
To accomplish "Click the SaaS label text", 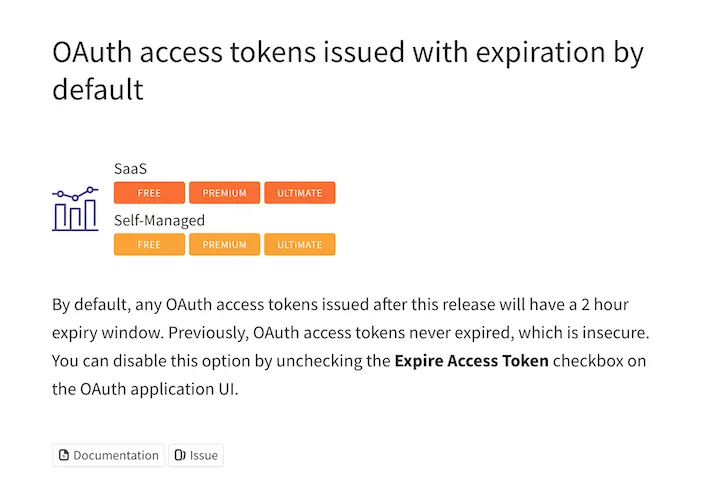I will click(130, 169).
